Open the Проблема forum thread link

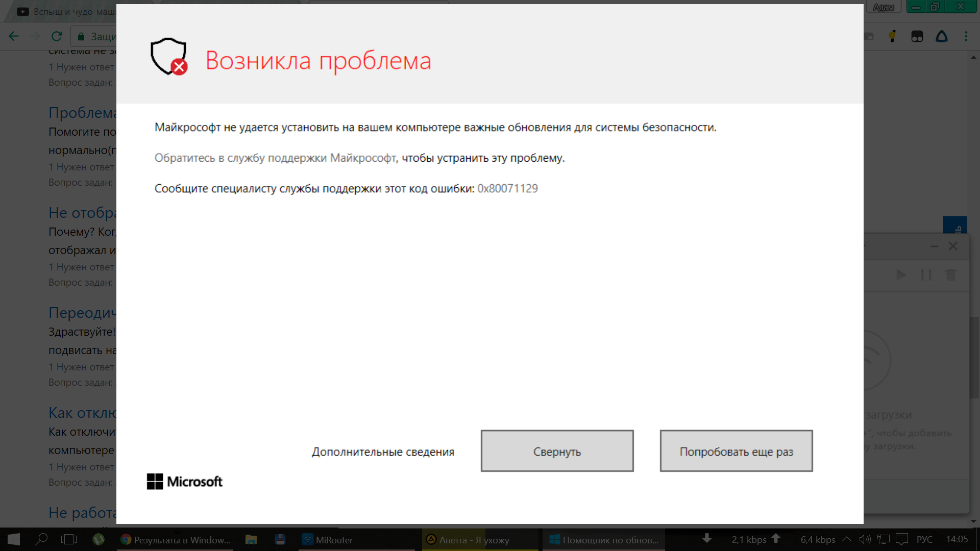click(82, 113)
